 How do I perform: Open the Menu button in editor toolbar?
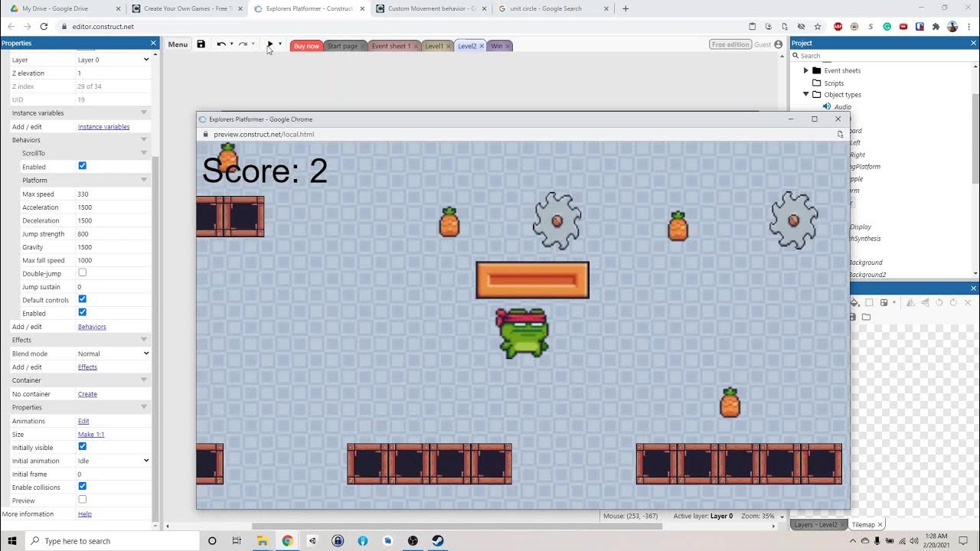[x=178, y=44]
